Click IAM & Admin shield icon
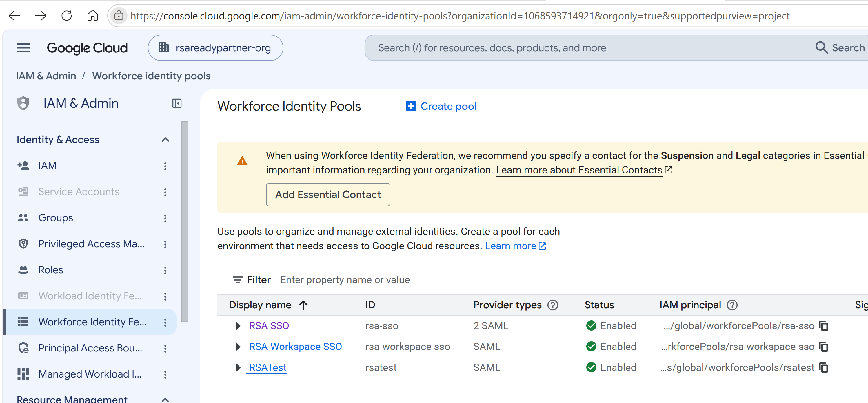The image size is (868, 403). coord(23,103)
